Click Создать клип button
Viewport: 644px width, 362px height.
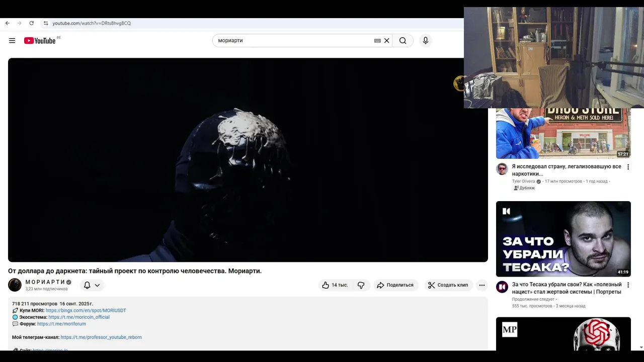[x=448, y=285]
